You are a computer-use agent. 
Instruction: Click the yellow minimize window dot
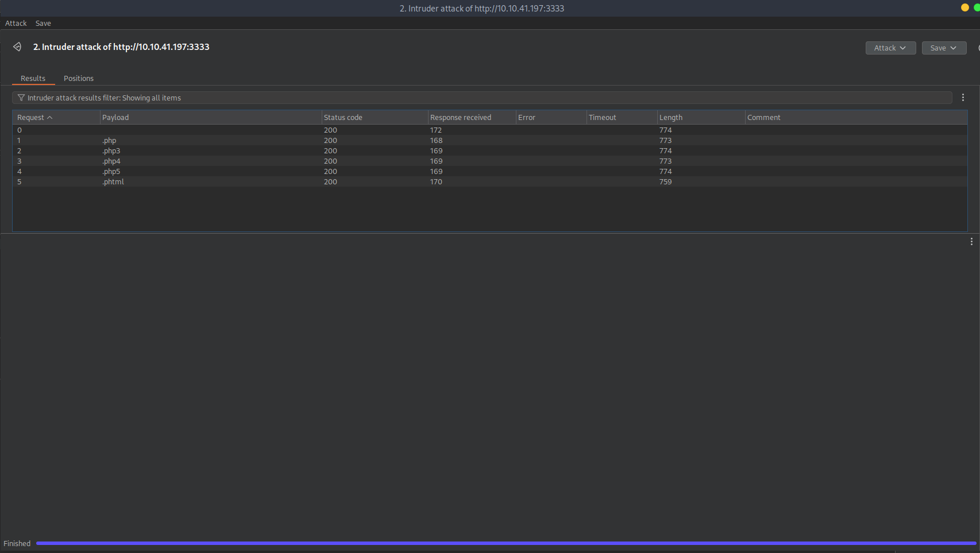(965, 7)
